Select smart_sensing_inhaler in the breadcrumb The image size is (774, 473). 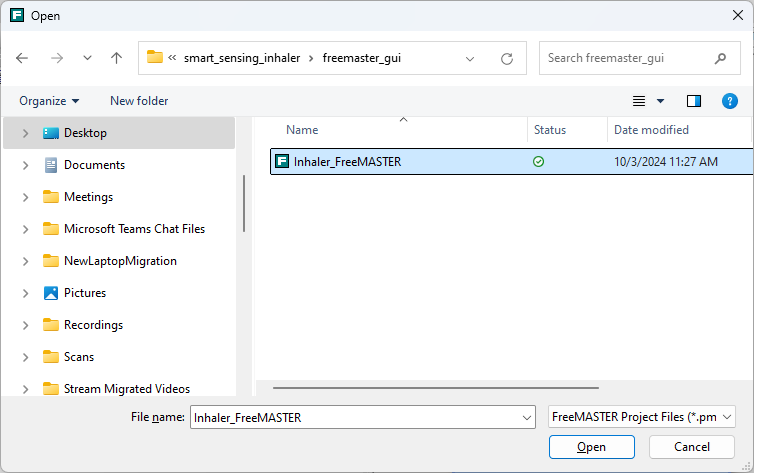(x=242, y=58)
